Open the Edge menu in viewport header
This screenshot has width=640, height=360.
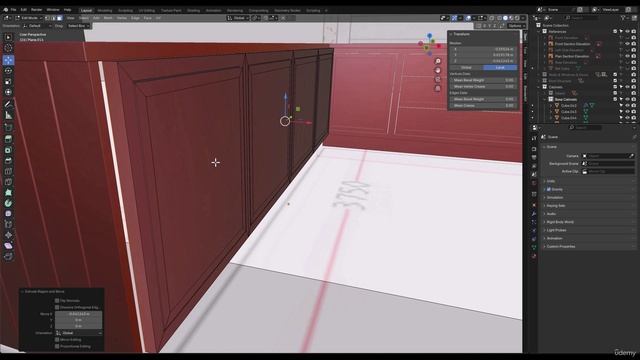[135, 18]
